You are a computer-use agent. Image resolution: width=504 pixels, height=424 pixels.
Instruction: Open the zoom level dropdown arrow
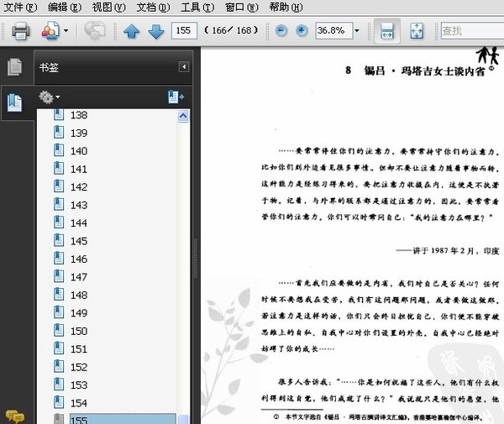click(x=357, y=31)
